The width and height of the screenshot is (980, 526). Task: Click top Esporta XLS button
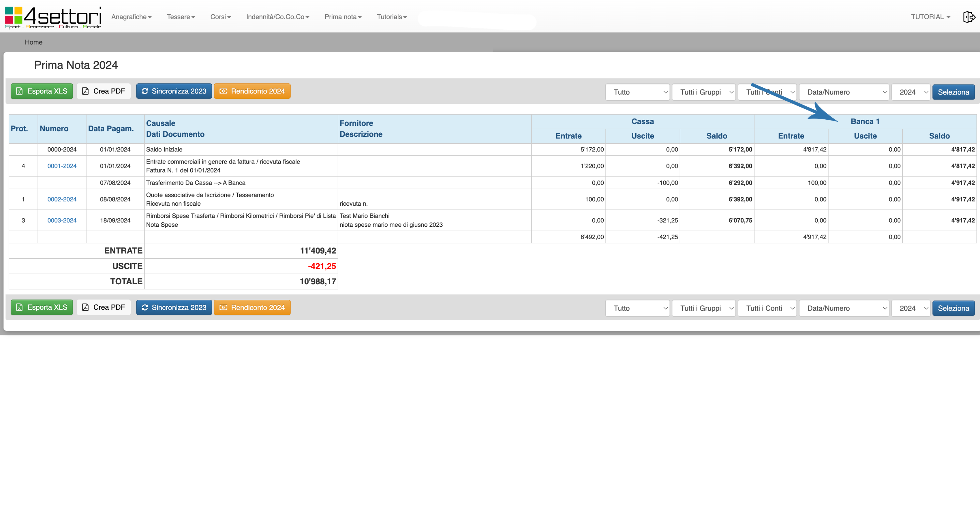(42, 91)
